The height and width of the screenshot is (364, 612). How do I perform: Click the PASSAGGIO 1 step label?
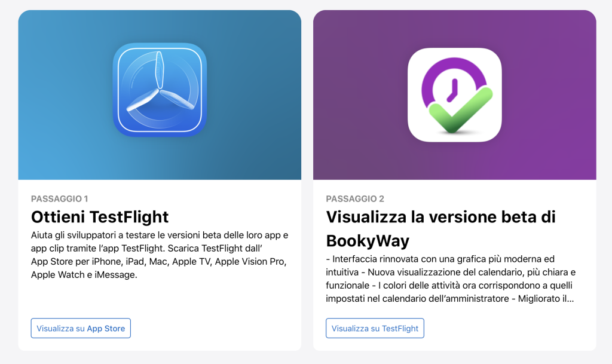(59, 198)
